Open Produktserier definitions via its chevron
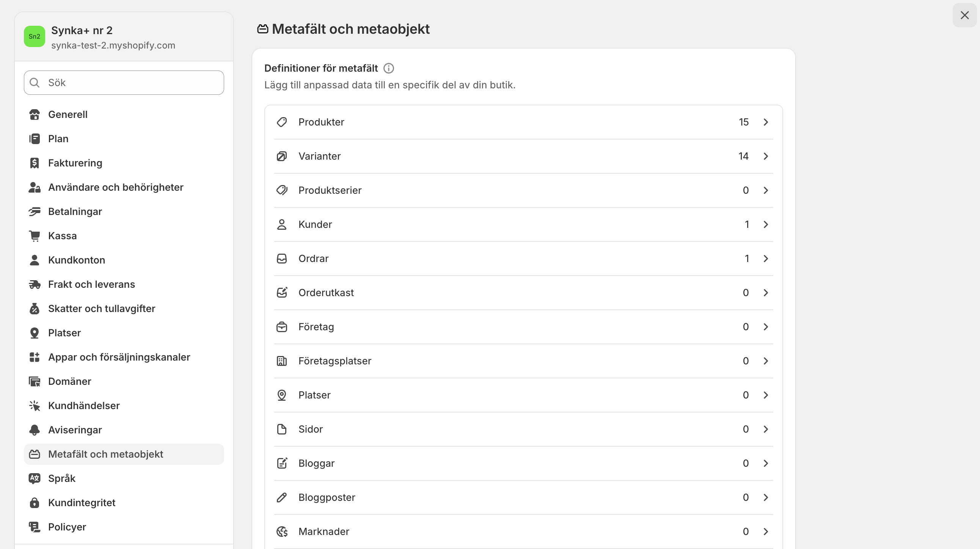The width and height of the screenshot is (980, 549). pyautogui.click(x=766, y=190)
